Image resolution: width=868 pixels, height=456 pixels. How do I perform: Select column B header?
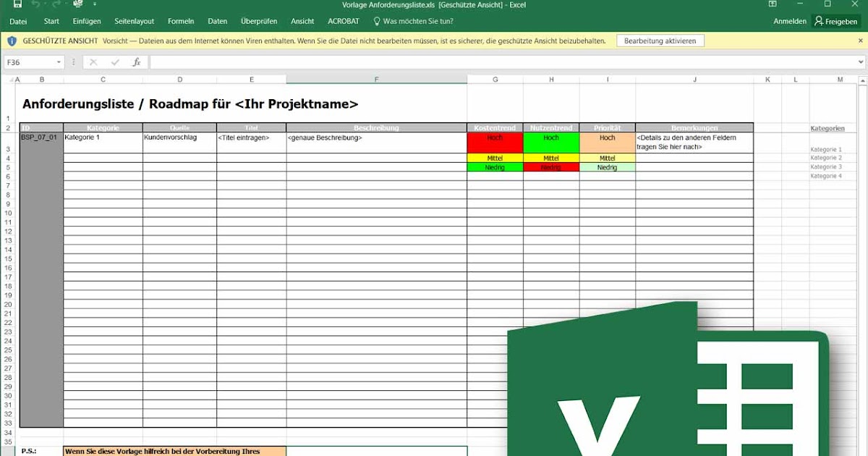pos(41,79)
